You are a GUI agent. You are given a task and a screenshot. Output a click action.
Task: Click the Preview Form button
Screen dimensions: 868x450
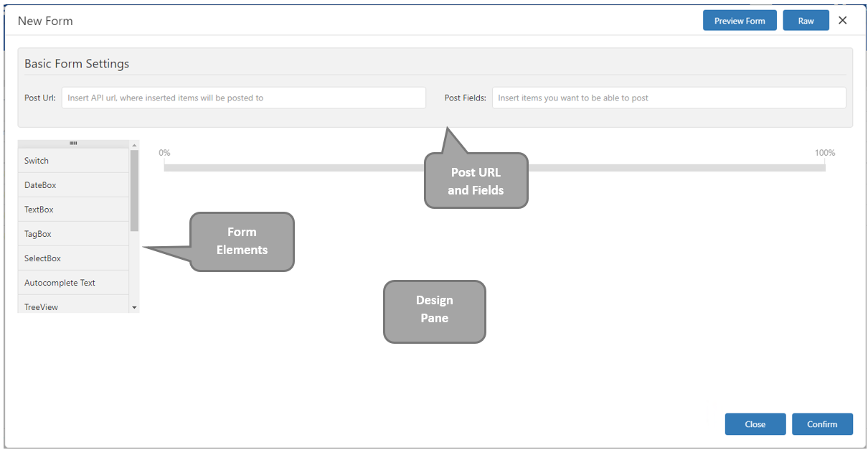[x=739, y=21]
